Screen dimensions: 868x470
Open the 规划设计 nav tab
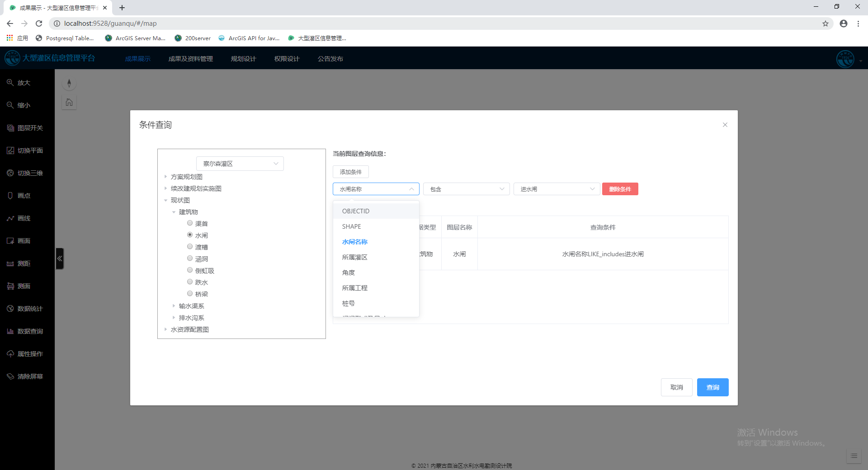point(244,59)
